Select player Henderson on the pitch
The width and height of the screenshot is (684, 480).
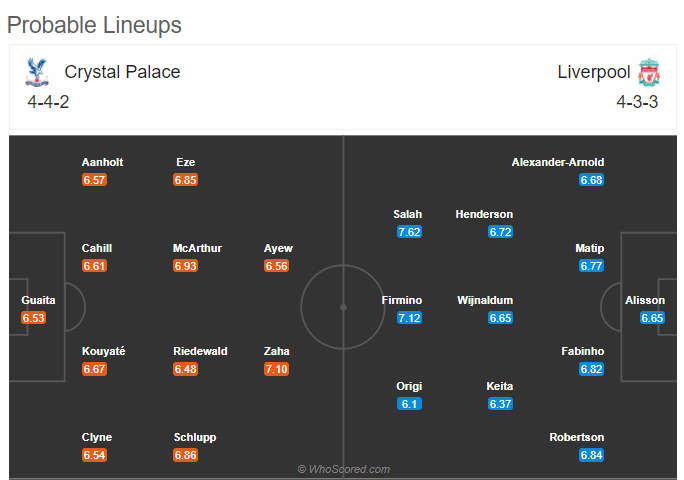(x=484, y=214)
